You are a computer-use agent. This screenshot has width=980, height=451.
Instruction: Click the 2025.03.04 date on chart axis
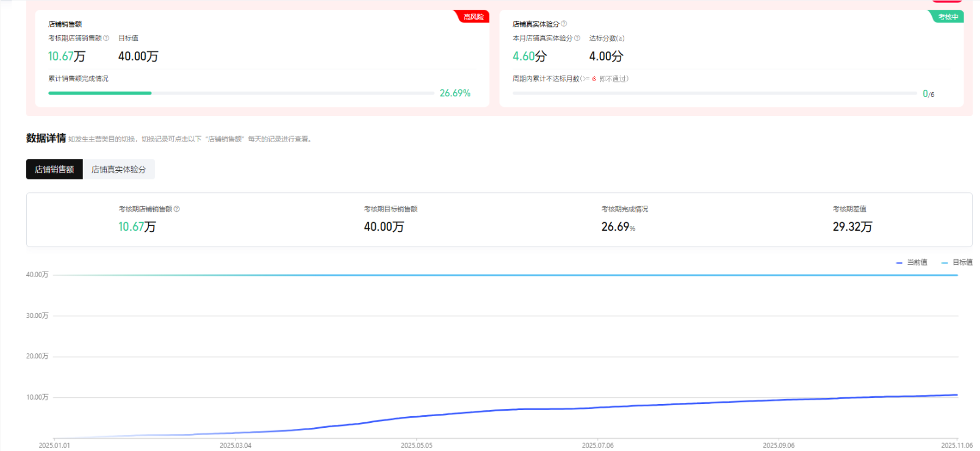236,446
